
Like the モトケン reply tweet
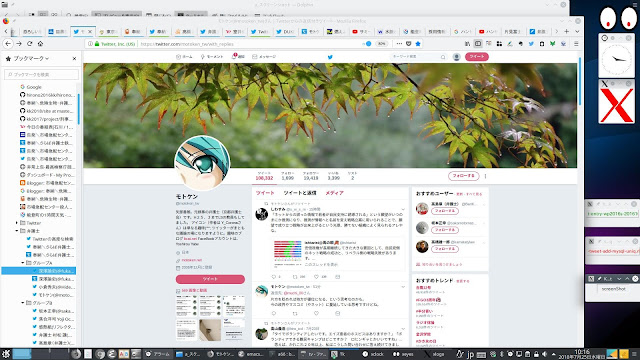[316, 313]
